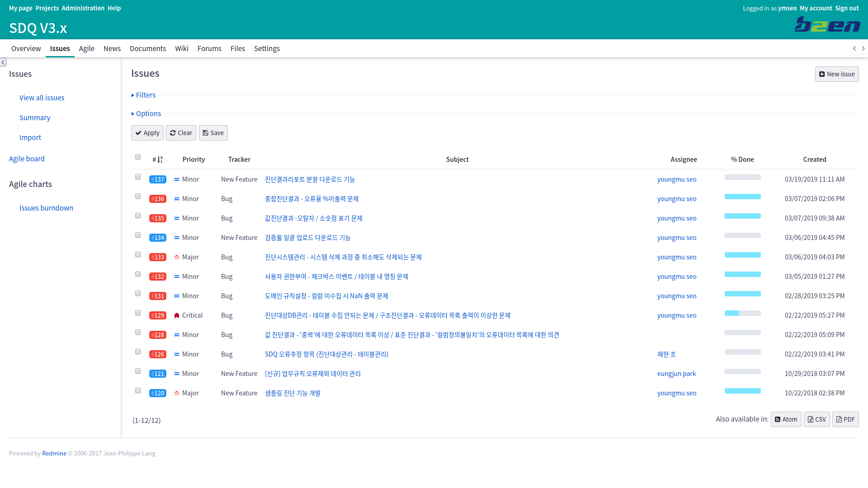Screen dimensions: 868x488
Task: Tick the checkbox for issue 129
Action: [x=138, y=313]
